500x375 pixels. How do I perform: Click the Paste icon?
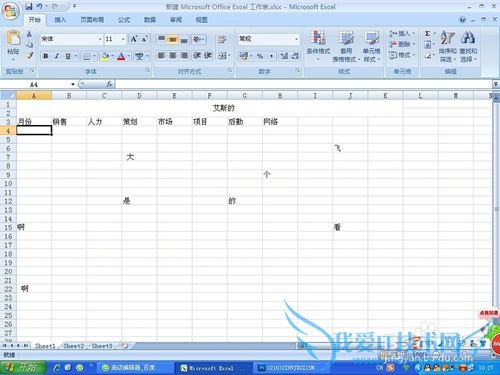13,38
